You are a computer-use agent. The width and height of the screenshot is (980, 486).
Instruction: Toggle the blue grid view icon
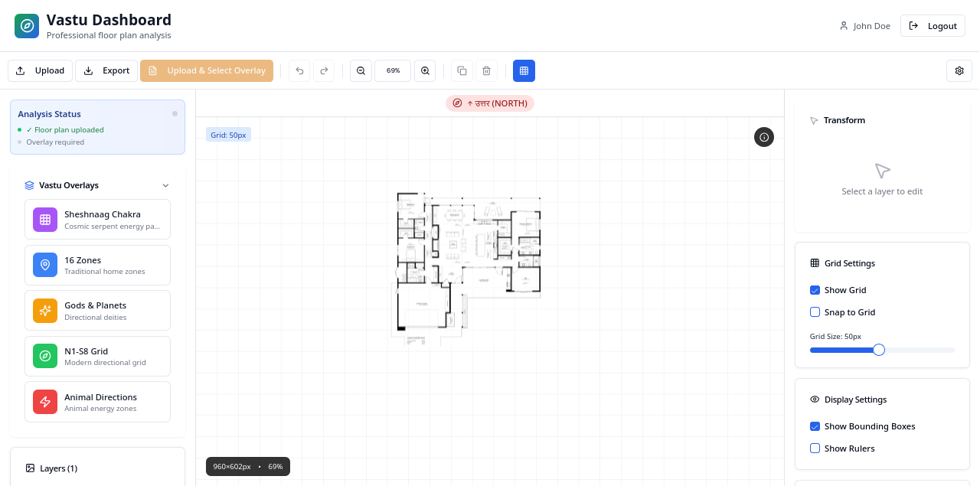tap(524, 70)
